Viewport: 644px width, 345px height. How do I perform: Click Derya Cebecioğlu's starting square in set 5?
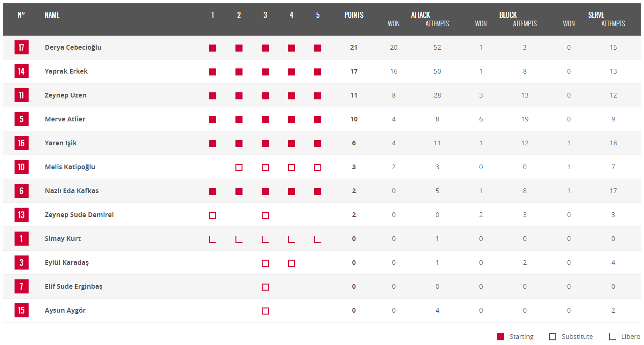(318, 48)
